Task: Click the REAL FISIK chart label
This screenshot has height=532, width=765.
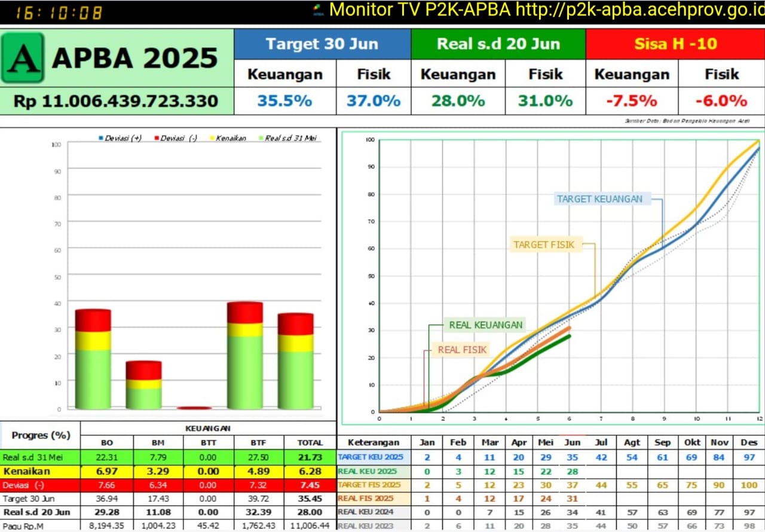Action: tap(462, 350)
